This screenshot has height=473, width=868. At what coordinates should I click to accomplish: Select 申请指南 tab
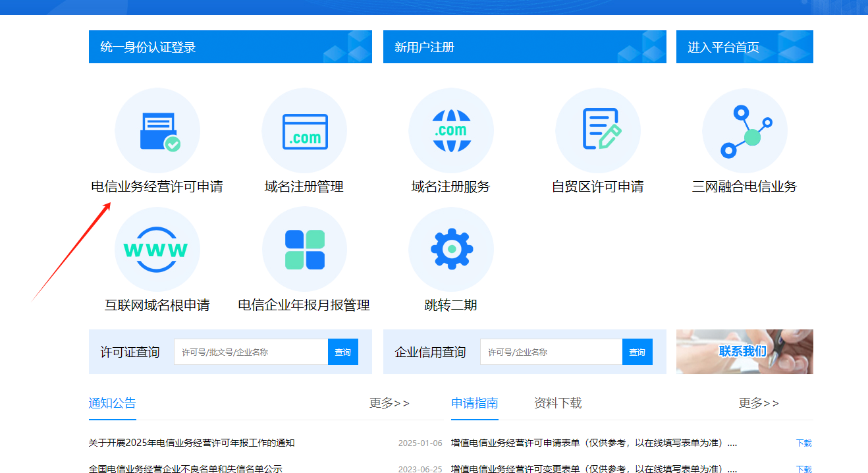coord(475,403)
